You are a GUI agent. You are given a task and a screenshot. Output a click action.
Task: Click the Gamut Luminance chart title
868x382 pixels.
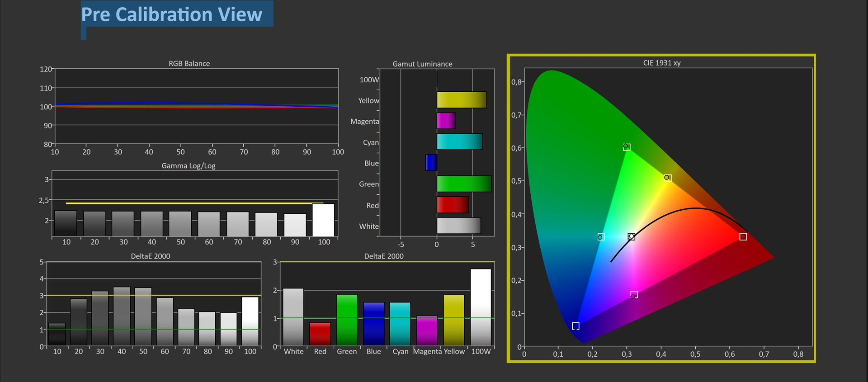pyautogui.click(x=422, y=64)
